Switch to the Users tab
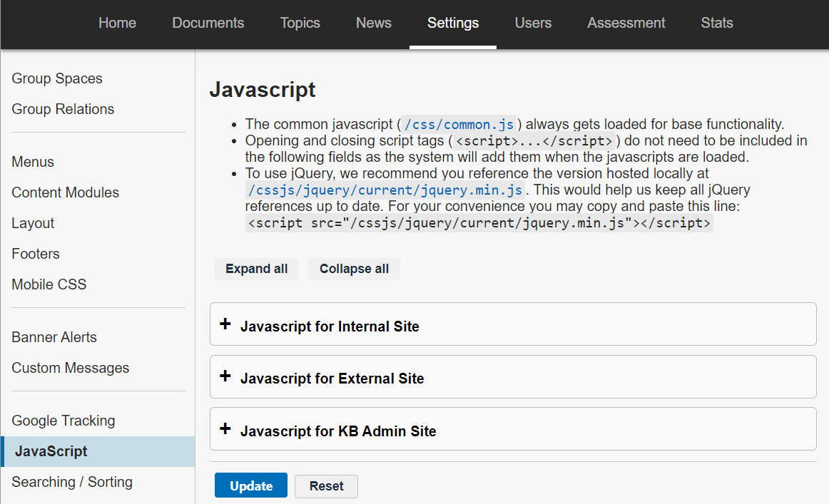 pyautogui.click(x=533, y=24)
